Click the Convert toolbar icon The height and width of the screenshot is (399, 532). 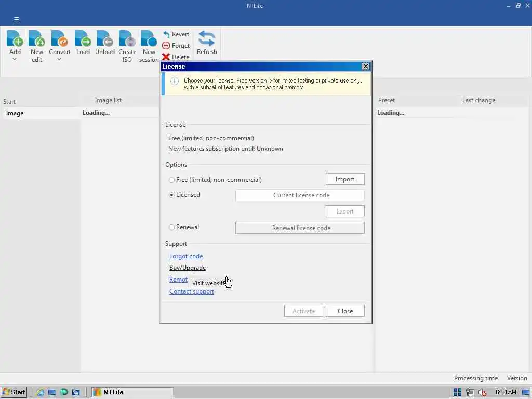59,38
